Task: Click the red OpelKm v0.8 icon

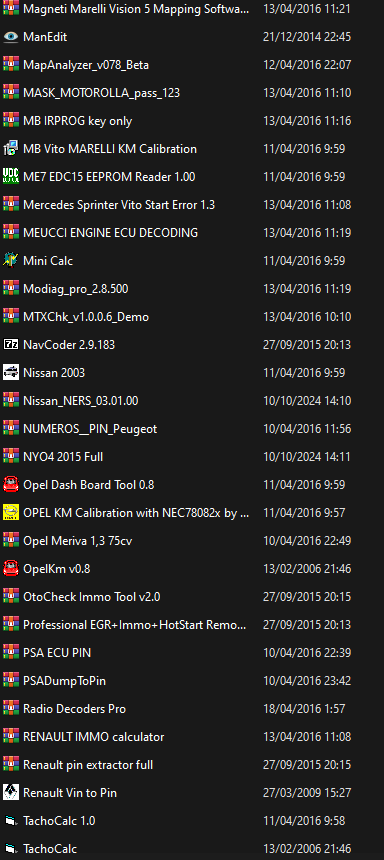Action: pos(10,568)
